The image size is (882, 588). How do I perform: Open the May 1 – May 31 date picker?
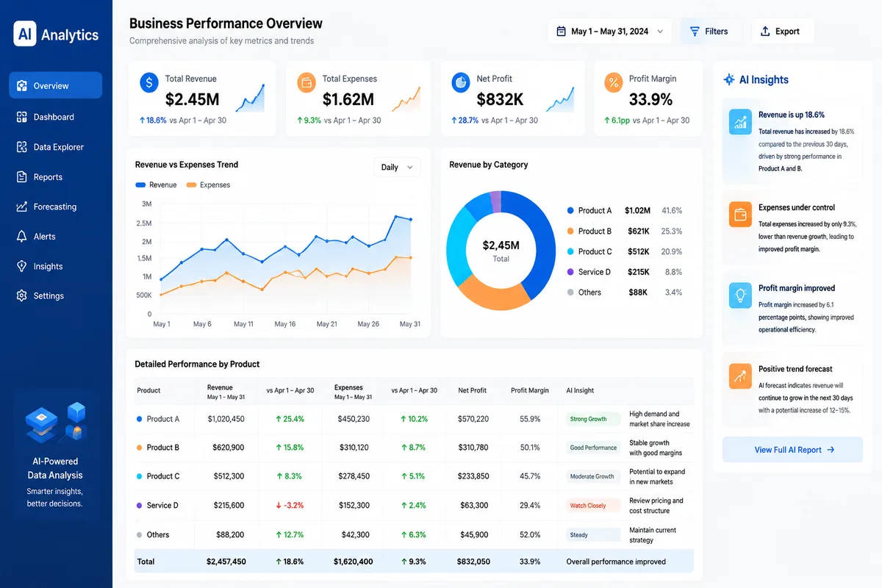609,32
